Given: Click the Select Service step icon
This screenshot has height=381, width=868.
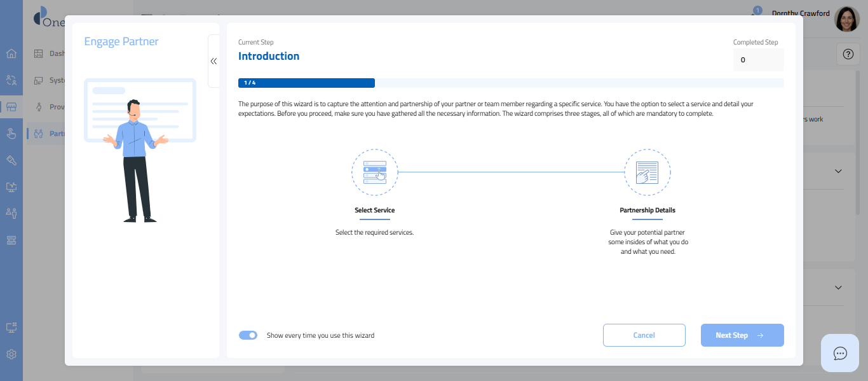Looking at the screenshot, I should (x=374, y=172).
